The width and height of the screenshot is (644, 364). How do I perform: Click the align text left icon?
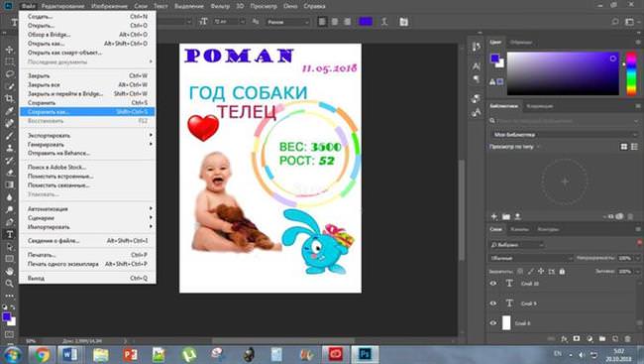(x=322, y=22)
